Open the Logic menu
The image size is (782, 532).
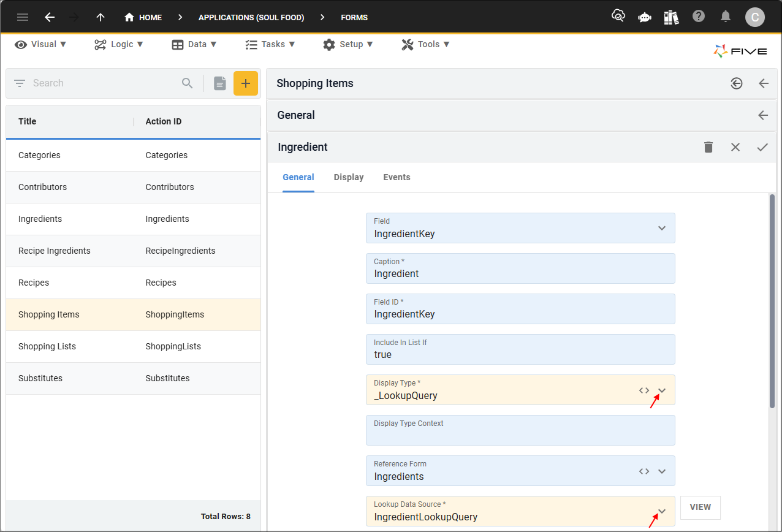(x=119, y=44)
